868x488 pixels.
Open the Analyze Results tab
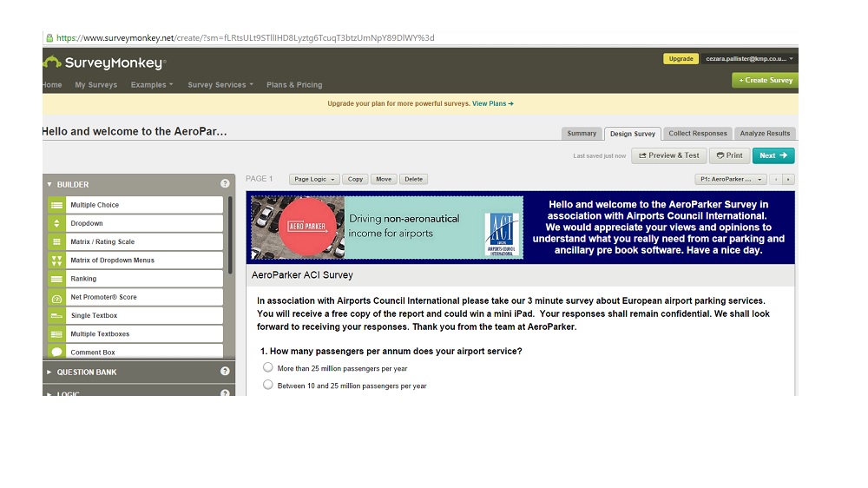(x=765, y=134)
